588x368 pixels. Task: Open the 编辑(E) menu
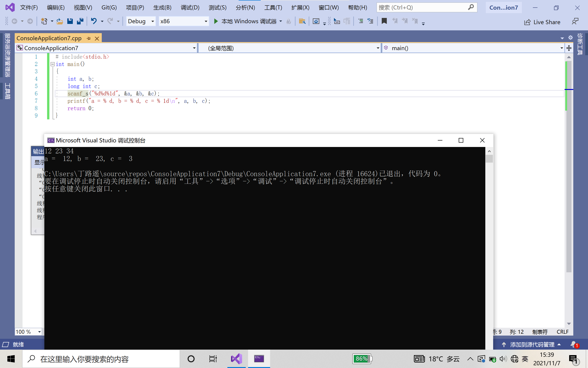pos(56,8)
